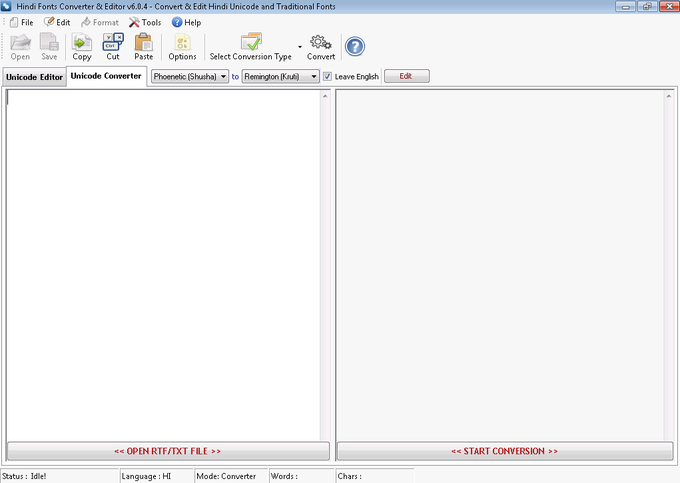Restore down the application window
680x483 pixels.
[x=647, y=7]
